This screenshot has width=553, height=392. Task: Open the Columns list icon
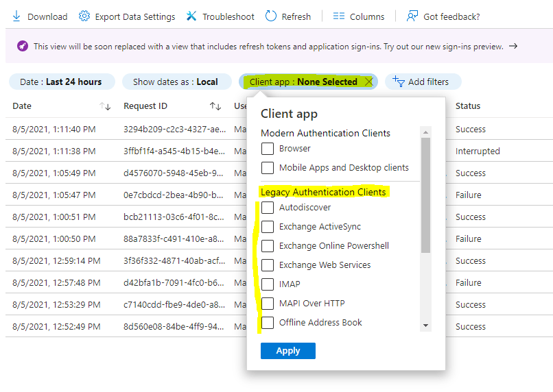coord(338,16)
